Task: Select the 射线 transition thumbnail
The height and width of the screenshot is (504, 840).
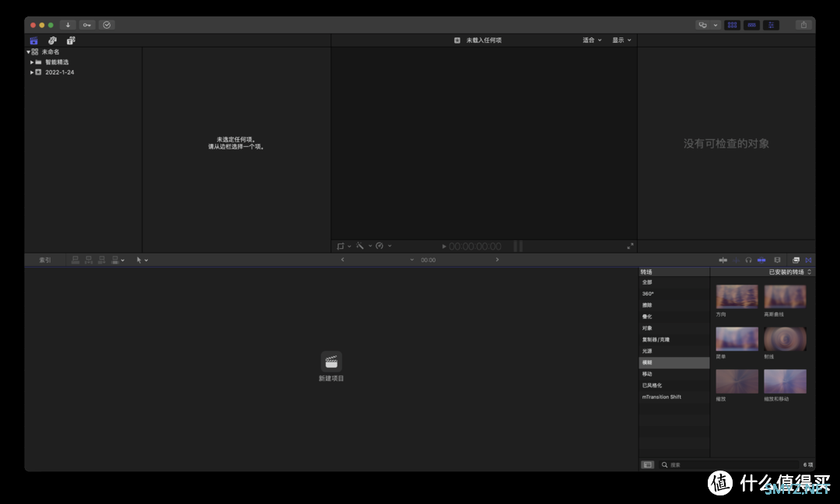Action: click(x=785, y=339)
